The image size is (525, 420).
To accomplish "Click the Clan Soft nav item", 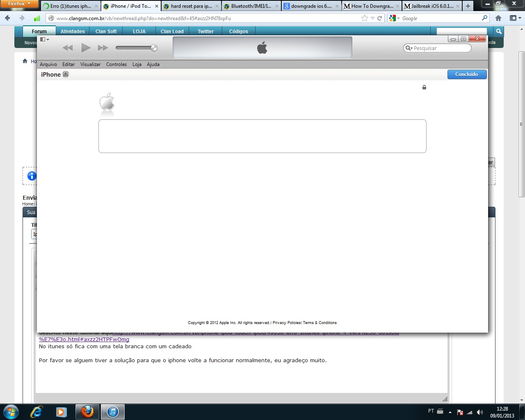I will coord(106,32).
